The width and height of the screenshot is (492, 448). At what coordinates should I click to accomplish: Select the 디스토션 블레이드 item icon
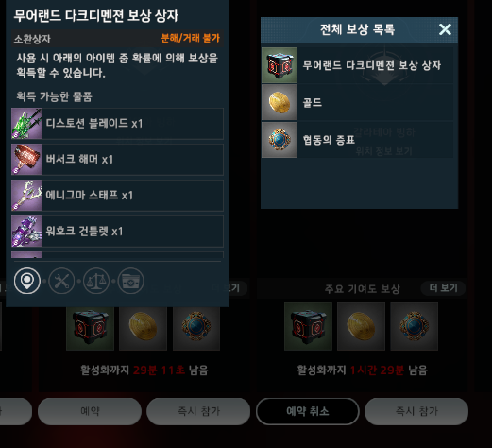[27, 124]
